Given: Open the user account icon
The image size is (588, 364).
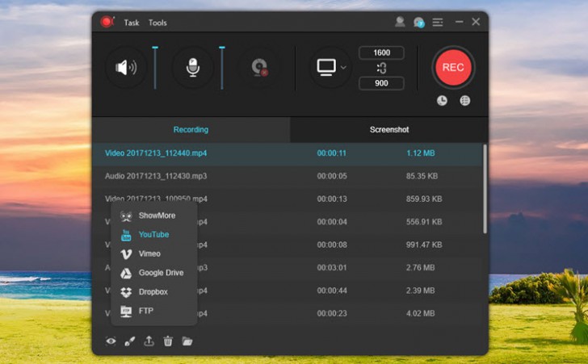Looking at the screenshot, I should (x=400, y=23).
